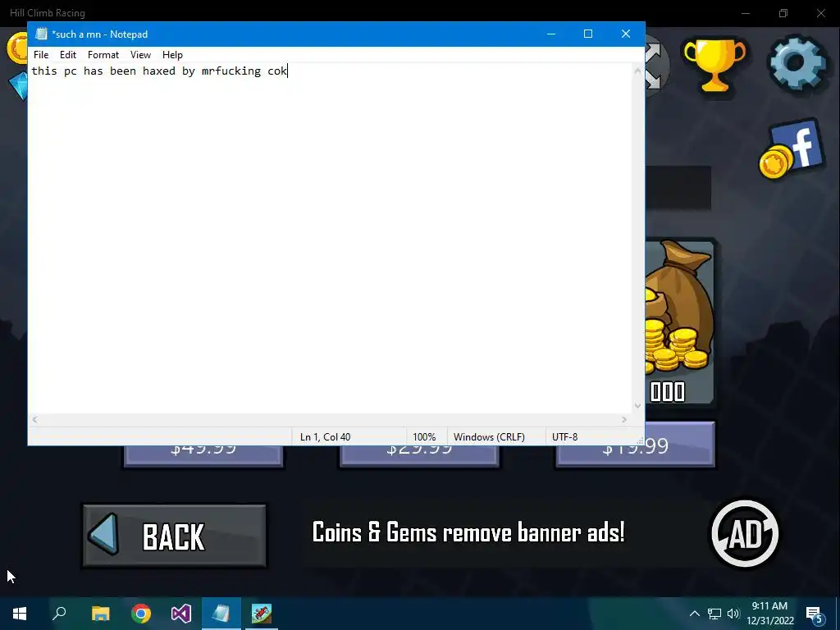Click Notepad horizontal scrollbar right arrow

coord(624,419)
